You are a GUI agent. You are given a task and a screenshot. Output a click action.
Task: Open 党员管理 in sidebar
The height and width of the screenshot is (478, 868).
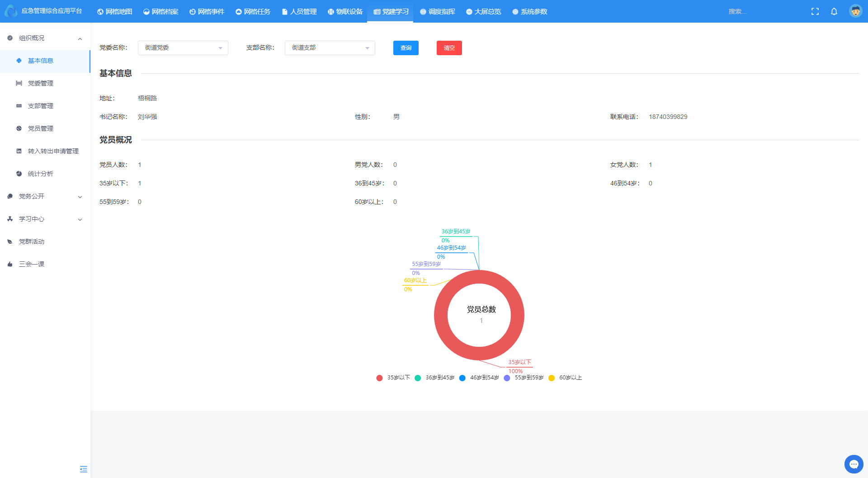coord(45,128)
